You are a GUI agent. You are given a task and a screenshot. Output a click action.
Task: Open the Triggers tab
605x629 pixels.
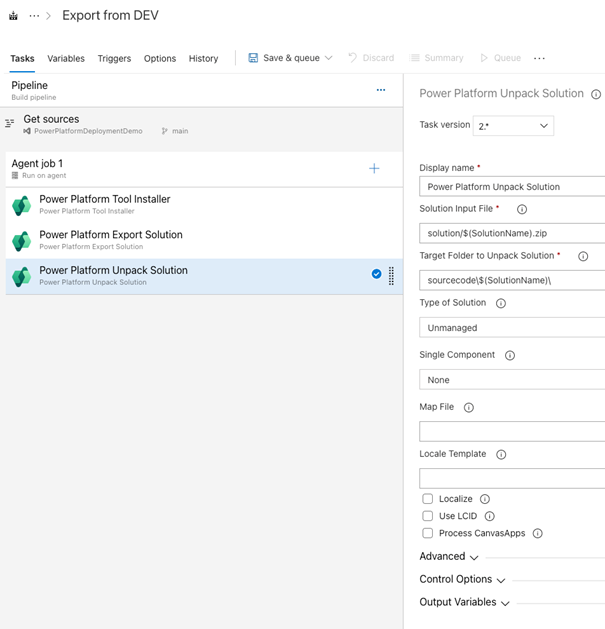pos(114,59)
